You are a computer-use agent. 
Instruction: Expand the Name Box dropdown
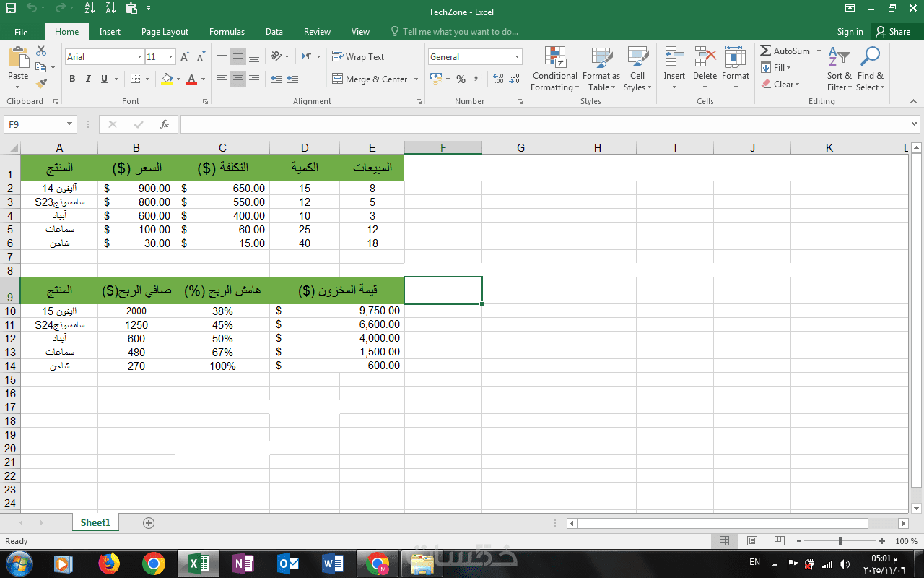pyautogui.click(x=69, y=124)
